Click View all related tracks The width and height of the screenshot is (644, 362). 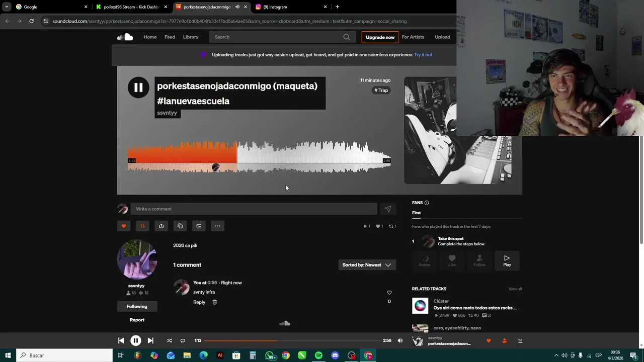pos(515,289)
